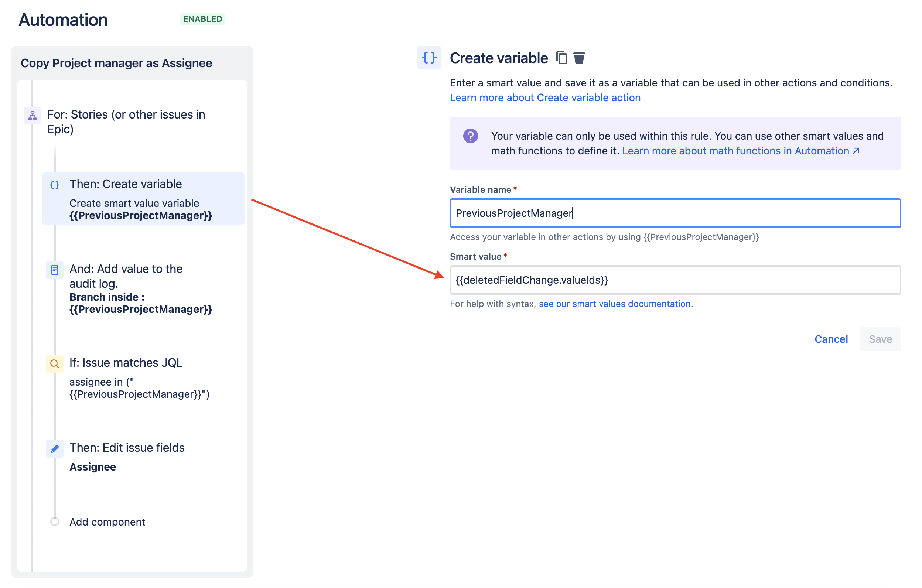922x588 pixels.
Task: Click the branch icon for Stories
Action: point(33,115)
